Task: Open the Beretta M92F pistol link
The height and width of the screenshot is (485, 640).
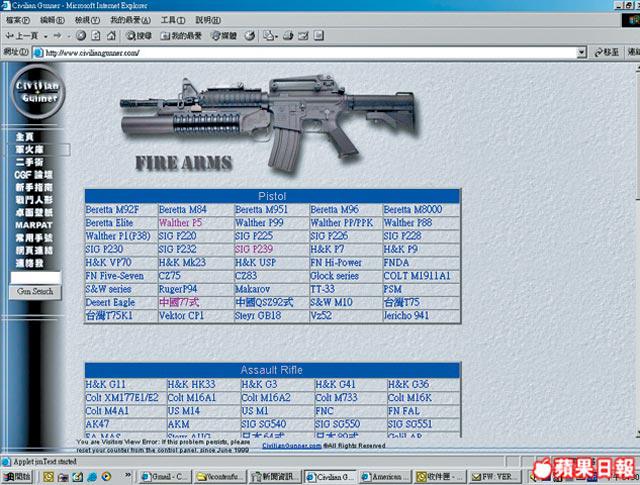Action: (x=112, y=209)
